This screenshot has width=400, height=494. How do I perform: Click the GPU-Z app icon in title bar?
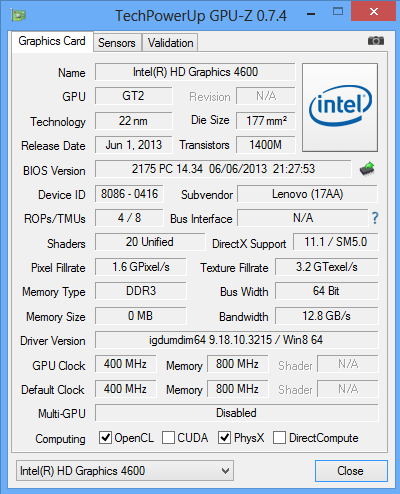[x=18, y=15]
